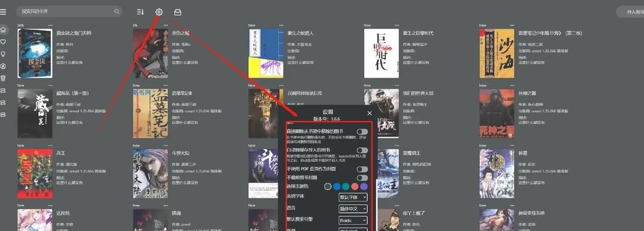This screenshot has height=231, width=644.
Task: Click the title 兵王
Action: click(x=61, y=153)
